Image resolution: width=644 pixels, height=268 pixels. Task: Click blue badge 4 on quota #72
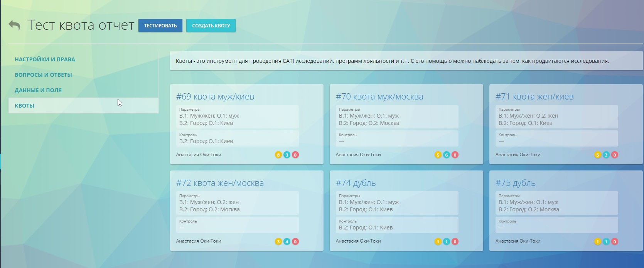click(x=287, y=242)
